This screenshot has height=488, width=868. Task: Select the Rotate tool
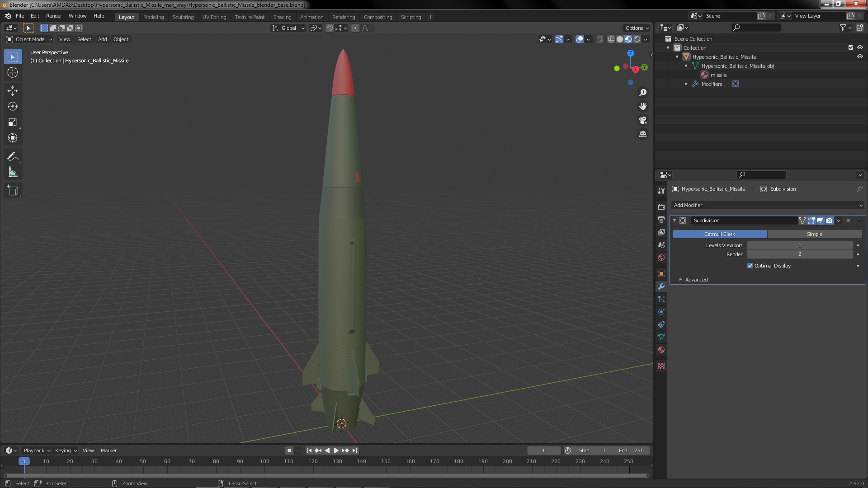coord(13,106)
